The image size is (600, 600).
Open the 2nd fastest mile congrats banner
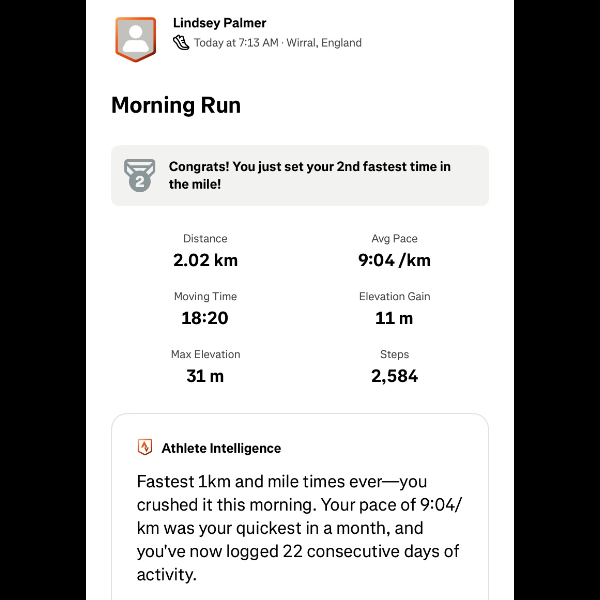pos(308,175)
